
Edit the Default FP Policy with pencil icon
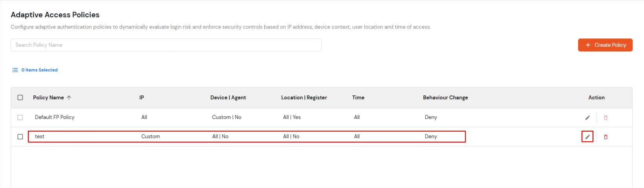[587, 117]
